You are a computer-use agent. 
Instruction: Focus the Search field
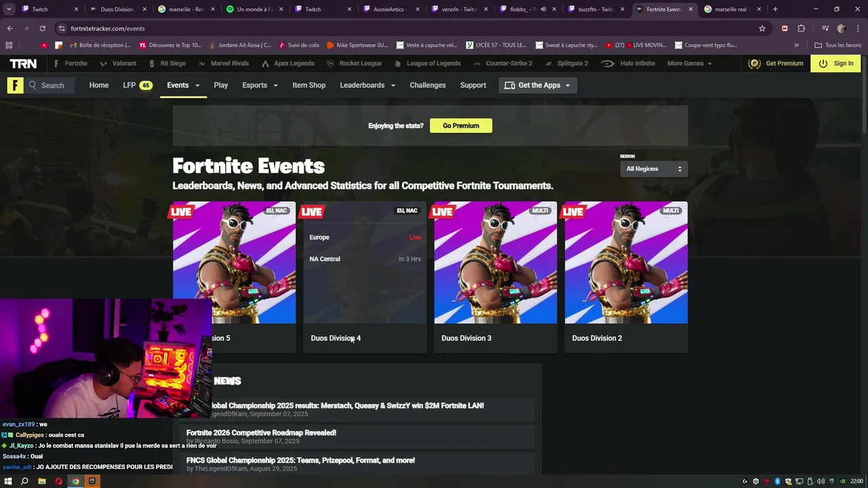(x=51, y=85)
